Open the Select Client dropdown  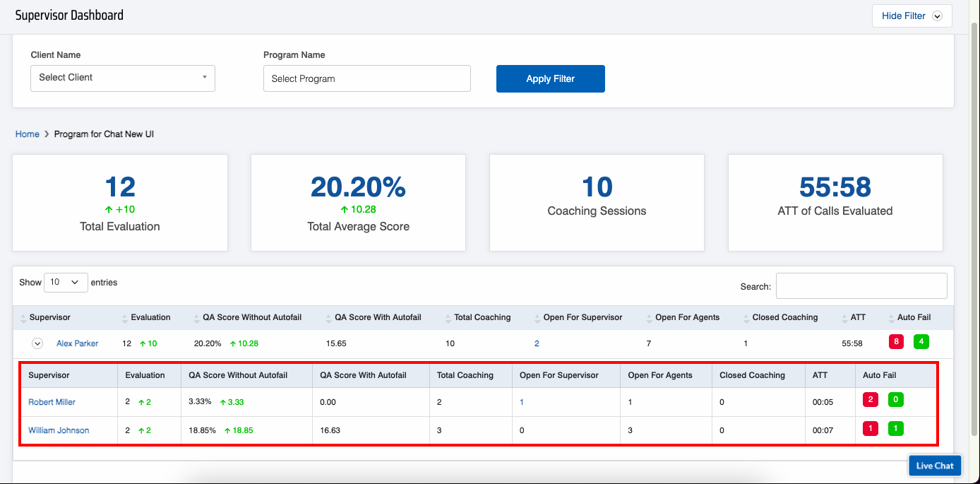[123, 78]
